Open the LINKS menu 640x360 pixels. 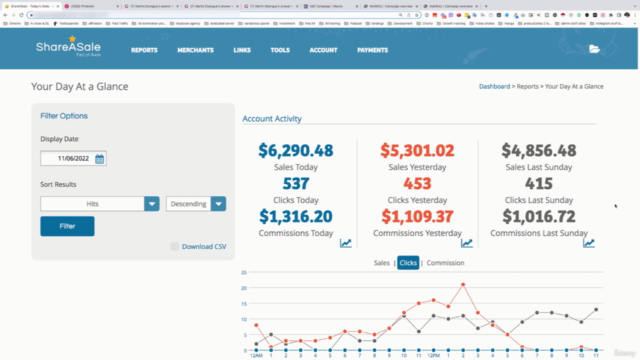[242, 50]
